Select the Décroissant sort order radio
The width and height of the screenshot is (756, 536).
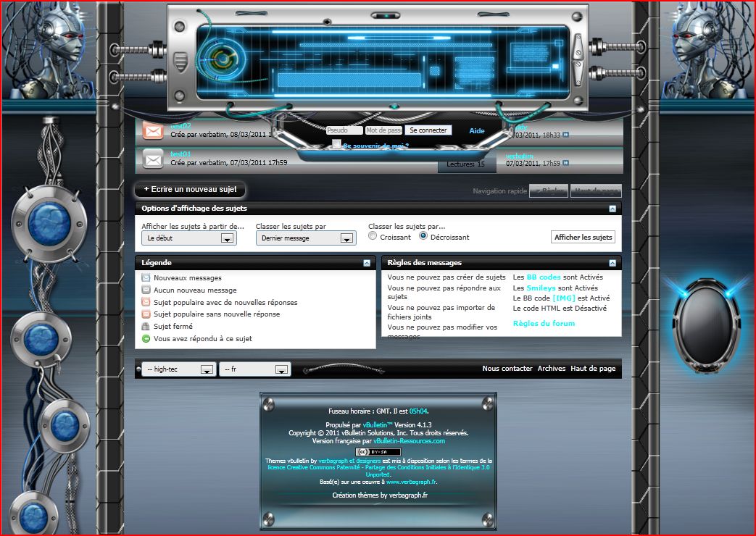[423, 236]
